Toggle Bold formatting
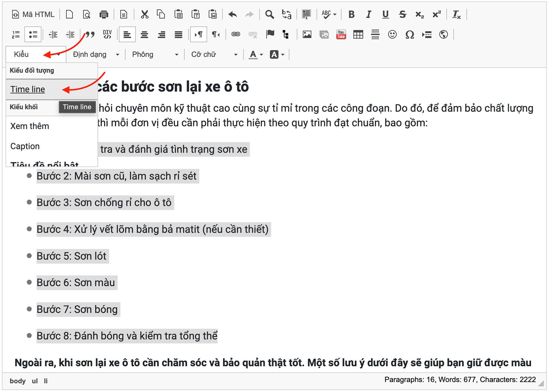 click(x=351, y=14)
